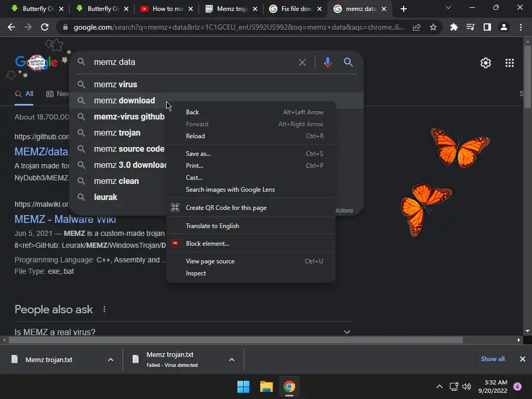This screenshot has width=532, height=399.
Task: Close the 'Fix file dow' tab
Action: click(320, 9)
